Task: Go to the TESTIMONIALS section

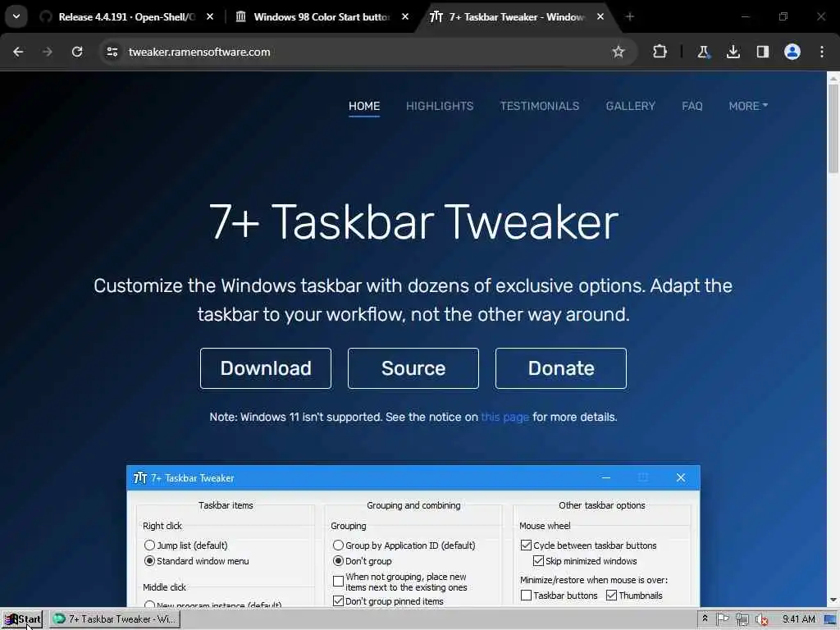Action: tap(540, 106)
